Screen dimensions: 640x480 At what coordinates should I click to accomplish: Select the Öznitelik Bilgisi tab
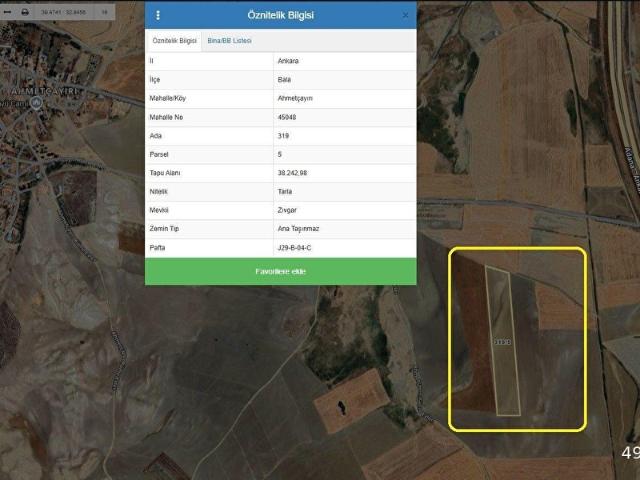174,40
